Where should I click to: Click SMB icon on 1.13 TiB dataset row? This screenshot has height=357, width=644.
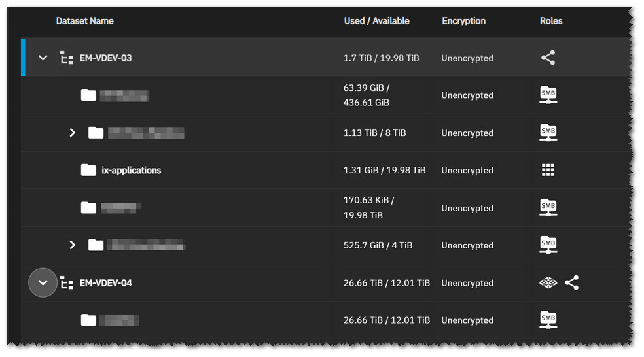(x=548, y=133)
